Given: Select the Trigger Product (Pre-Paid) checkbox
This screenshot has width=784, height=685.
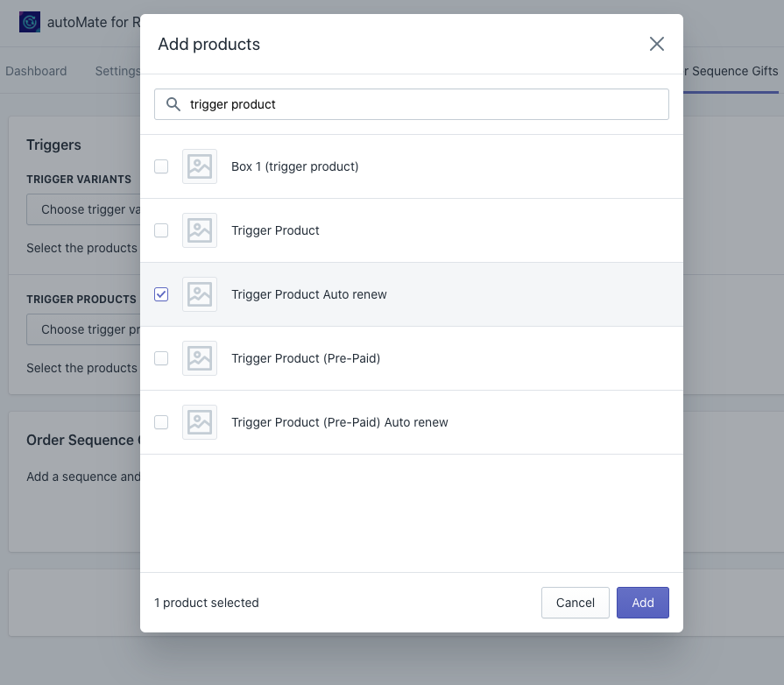Looking at the screenshot, I should [x=161, y=358].
